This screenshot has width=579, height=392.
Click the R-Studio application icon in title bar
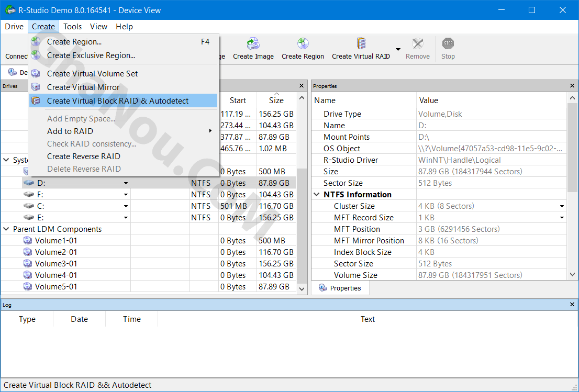point(10,10)
